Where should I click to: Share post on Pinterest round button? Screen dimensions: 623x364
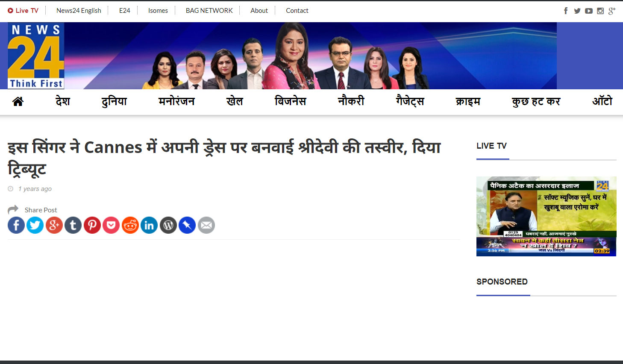[92, 225]
